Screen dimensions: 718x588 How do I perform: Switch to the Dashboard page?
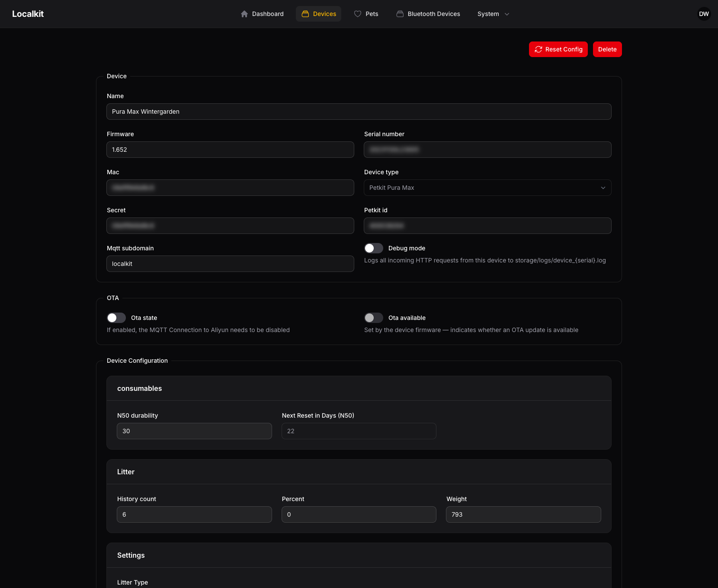point(262,14)
